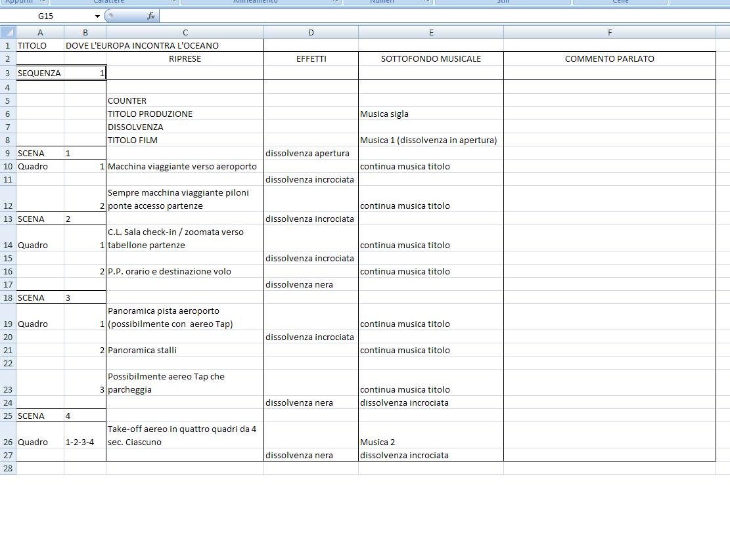Image resolution: width=730 pixels, height=560 pixels.
Task: Click the '1-2-3-4' cell
Action: 85,435
